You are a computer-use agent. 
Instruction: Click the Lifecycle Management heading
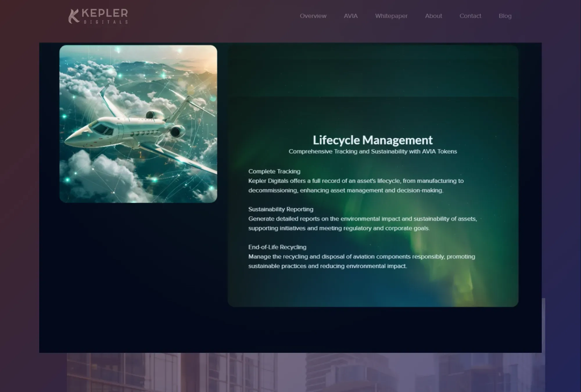(373, 140)
